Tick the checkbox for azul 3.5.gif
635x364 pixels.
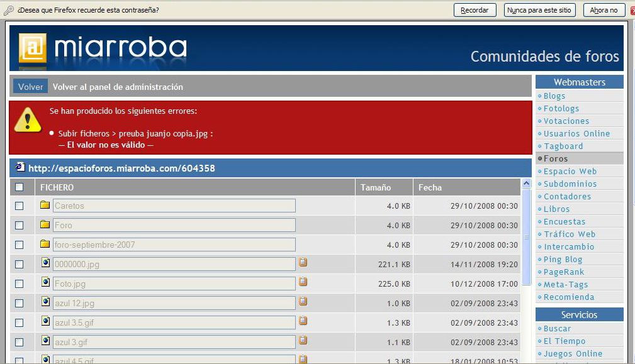(x=19, y=323)
